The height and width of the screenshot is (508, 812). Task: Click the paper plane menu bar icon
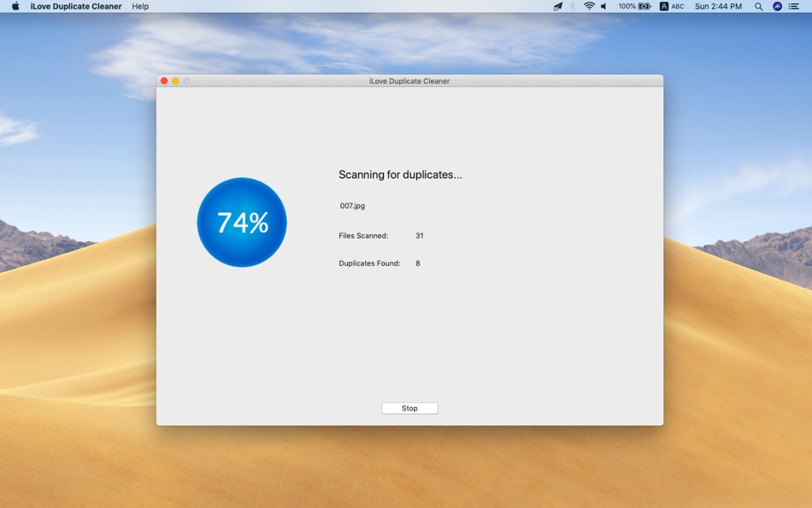pos(558,6)
